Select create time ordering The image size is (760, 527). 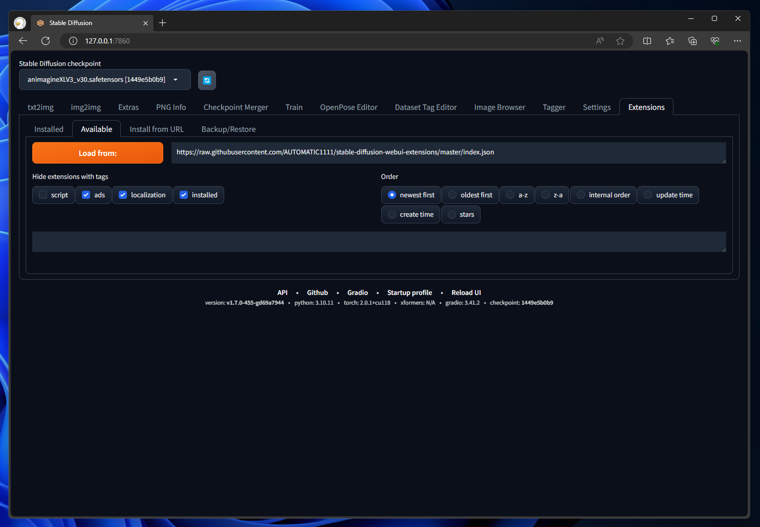(411, 214)
